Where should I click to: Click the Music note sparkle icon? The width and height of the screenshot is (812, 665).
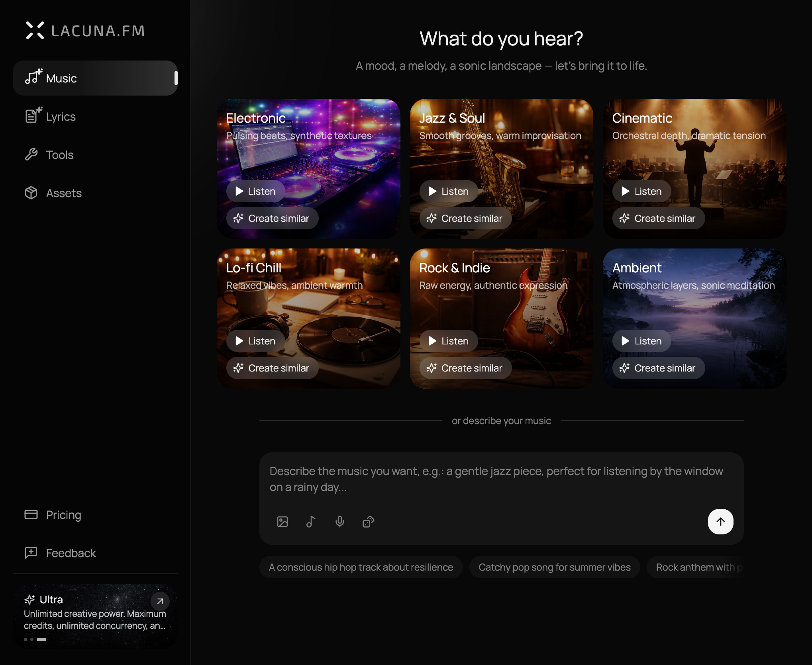click(33, 76)
